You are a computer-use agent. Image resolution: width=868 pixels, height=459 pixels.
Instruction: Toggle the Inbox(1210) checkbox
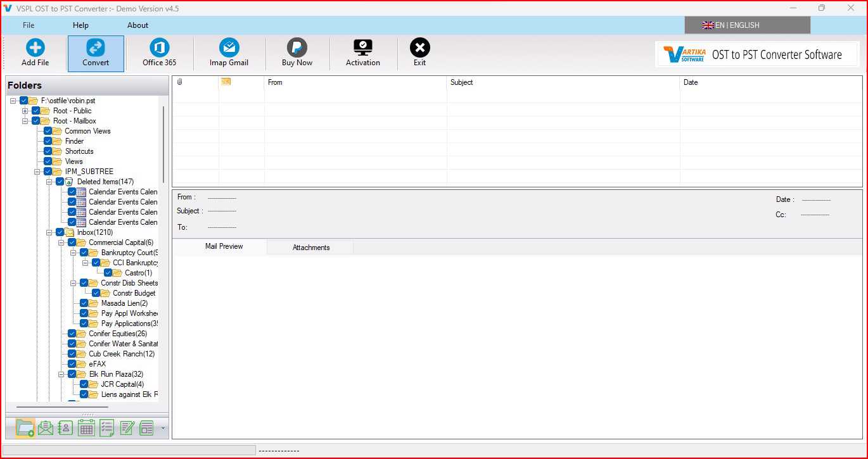(60, 232)
